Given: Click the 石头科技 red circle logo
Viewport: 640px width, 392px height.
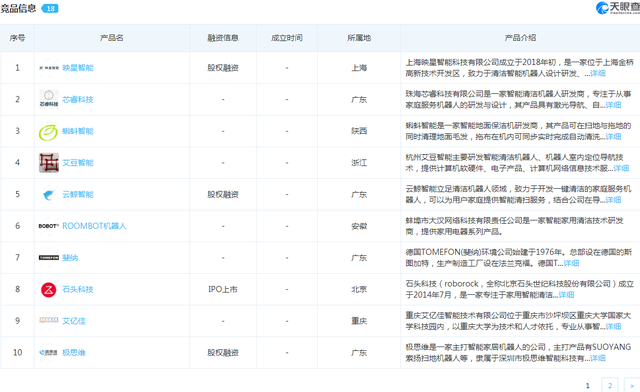Looking at the screenshot, I should pos(49,289).
